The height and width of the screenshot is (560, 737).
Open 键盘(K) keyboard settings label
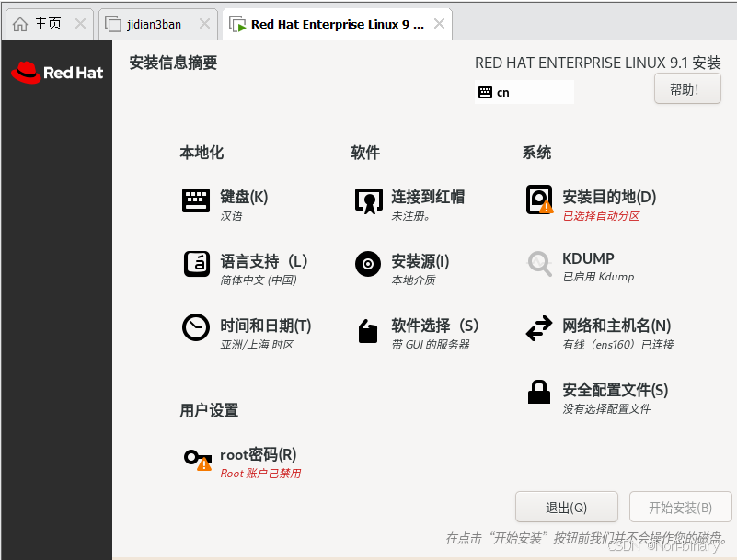pos(244,197)
